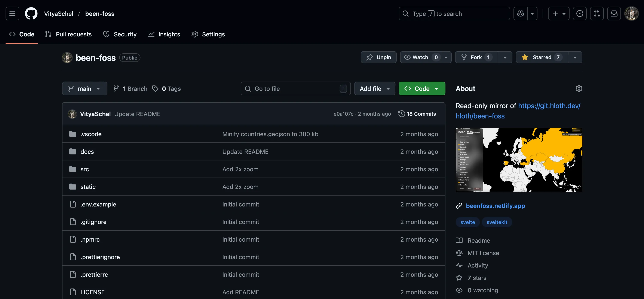The width and height of the screenshot is (644, 299).
Task: Open the .env.example file
Action: 98,204
